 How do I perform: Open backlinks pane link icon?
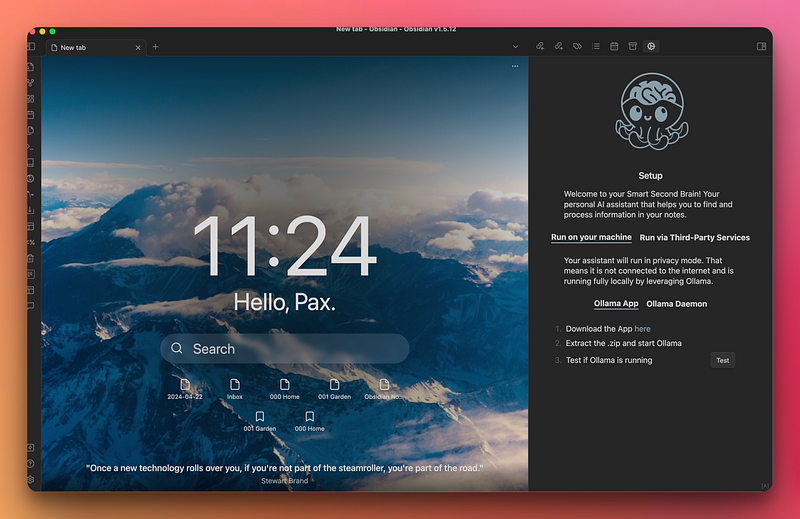coord(540,46)
